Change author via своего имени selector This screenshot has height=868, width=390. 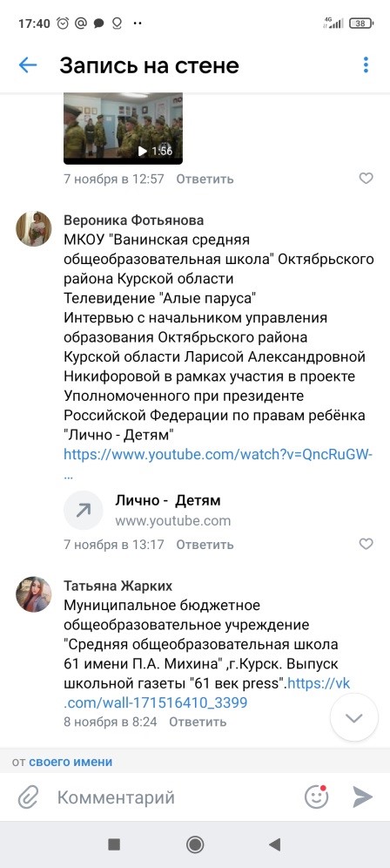[71, 762]
